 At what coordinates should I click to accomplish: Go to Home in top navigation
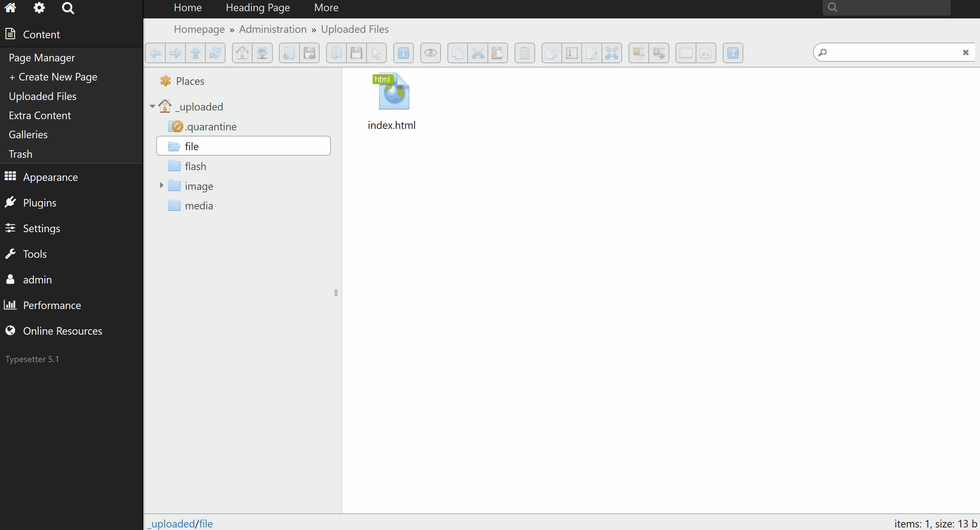(188, 8)
